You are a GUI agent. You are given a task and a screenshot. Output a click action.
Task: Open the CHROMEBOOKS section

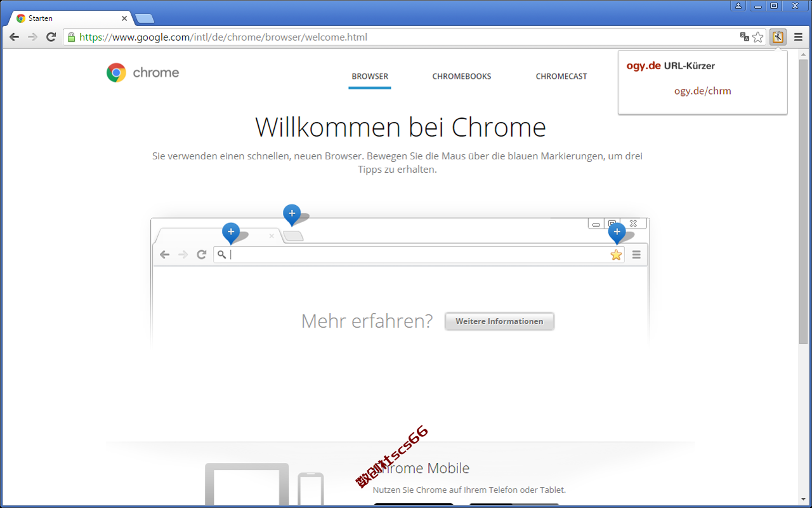[x=462, y=76]
